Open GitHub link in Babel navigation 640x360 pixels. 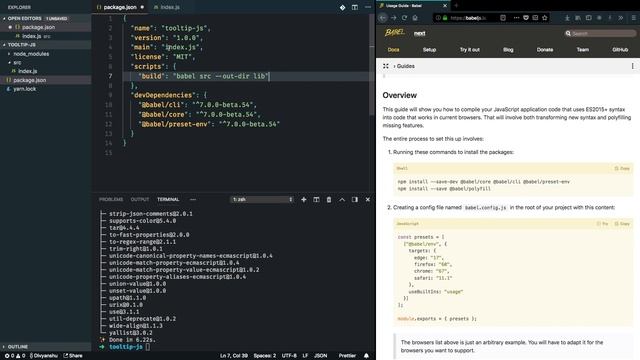pos(620,50)
